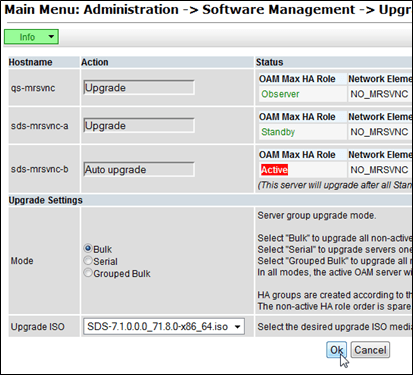Viewport: 413px width, 375px height.
Task: Click the Upgrade Settings section header
Action: tap(45, 200)
